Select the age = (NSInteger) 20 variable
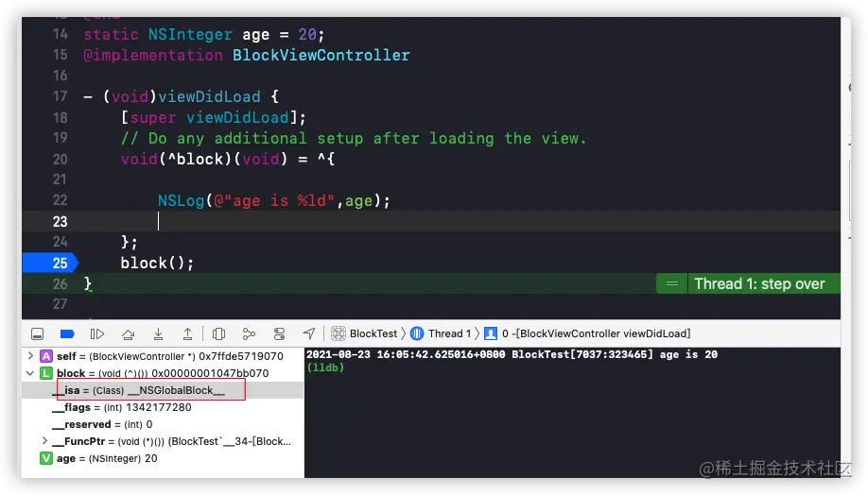 [x=163, y=458]
